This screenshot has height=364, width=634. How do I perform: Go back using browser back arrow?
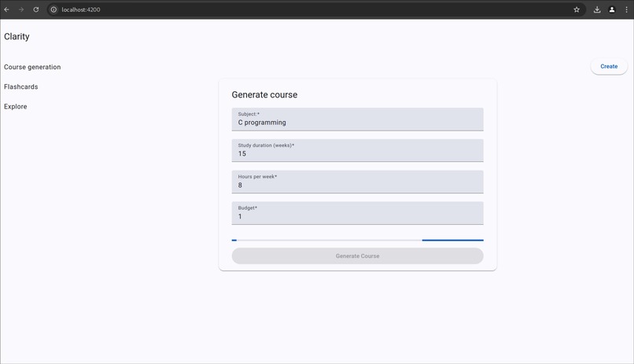coord(7,9)
